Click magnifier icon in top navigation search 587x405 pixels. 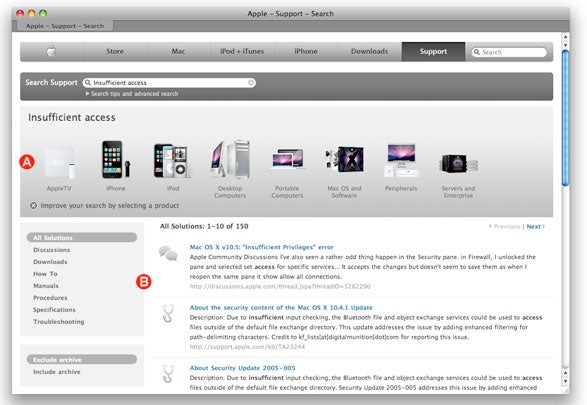477,52
